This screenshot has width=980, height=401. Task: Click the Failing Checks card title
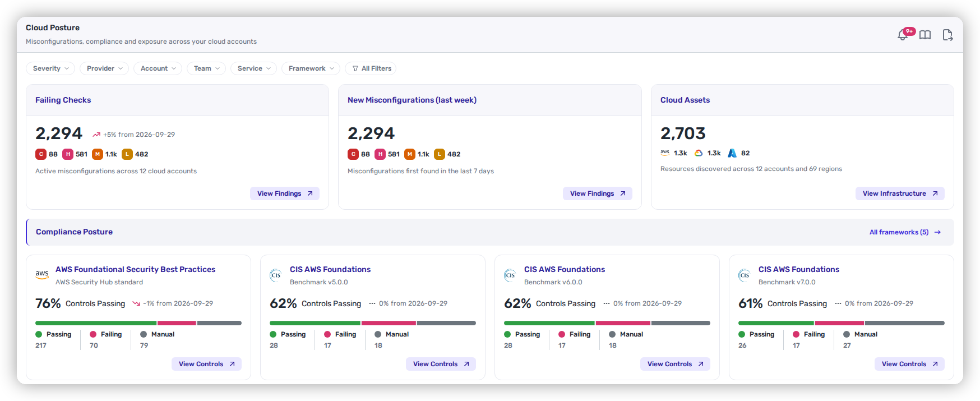pyautogui.click(x=63, y=100)
